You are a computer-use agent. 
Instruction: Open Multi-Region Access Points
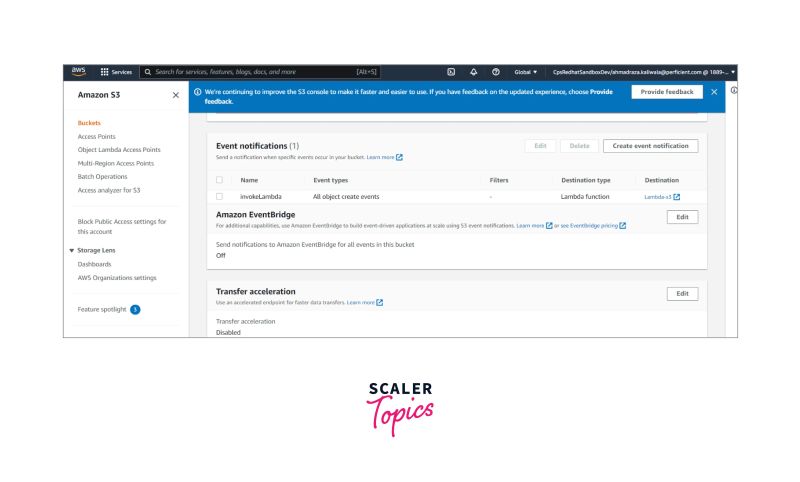(116, 164)
